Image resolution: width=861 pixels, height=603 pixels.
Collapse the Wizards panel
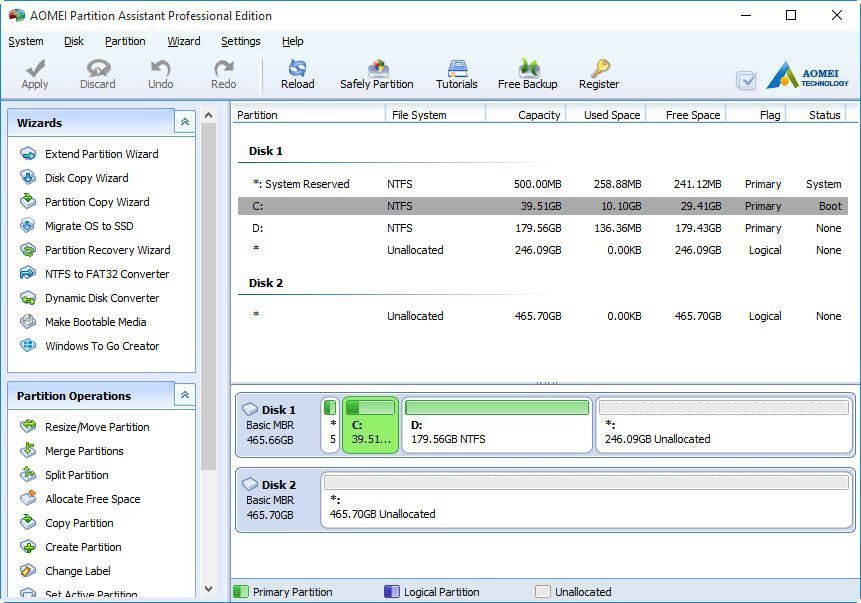point(184,122)
